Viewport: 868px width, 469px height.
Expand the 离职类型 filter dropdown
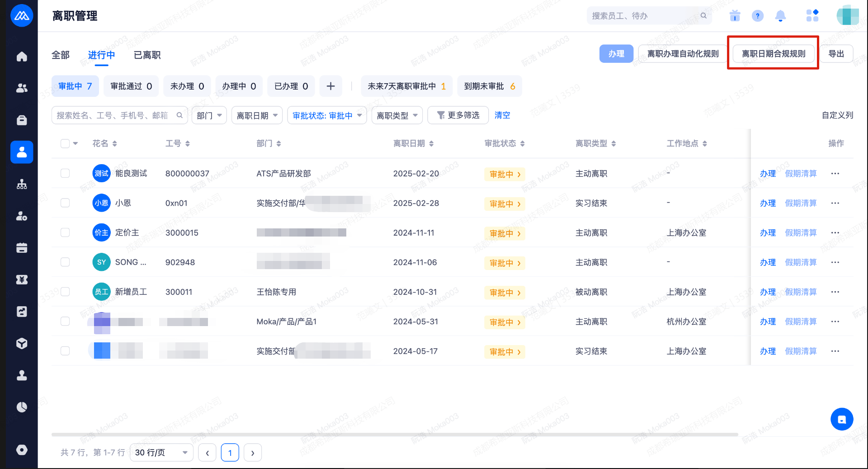pos(397,115)
